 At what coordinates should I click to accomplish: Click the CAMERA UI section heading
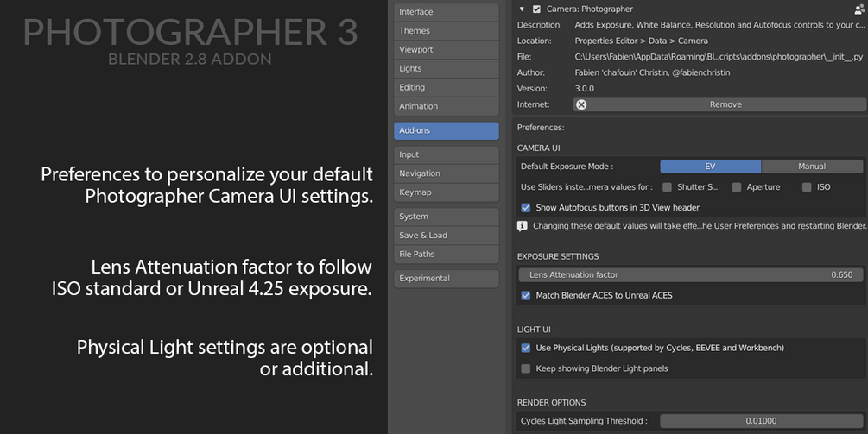539,148
